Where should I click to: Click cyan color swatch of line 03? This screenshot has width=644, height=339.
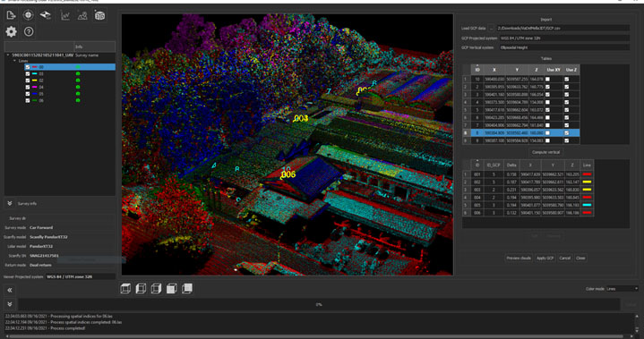click(35, 73)
